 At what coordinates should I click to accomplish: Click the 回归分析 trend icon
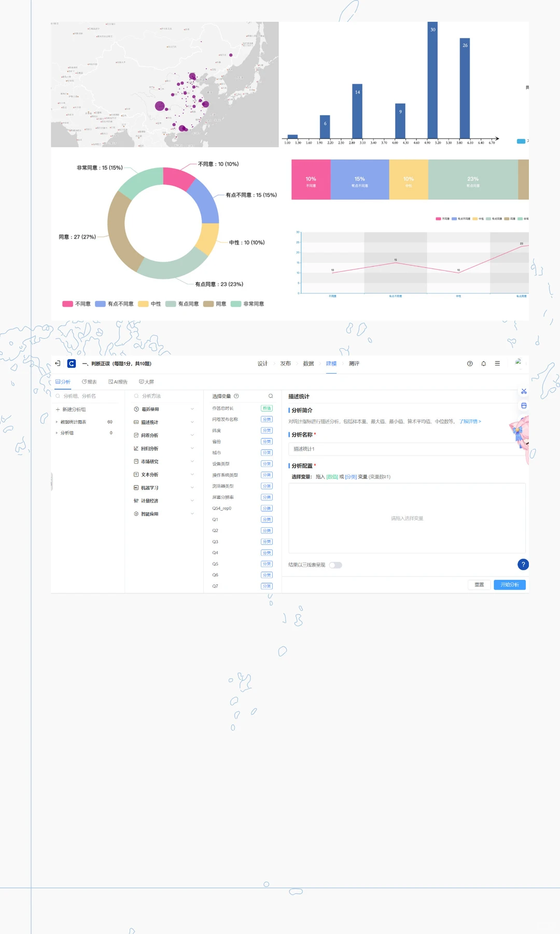tap(136, 448)
